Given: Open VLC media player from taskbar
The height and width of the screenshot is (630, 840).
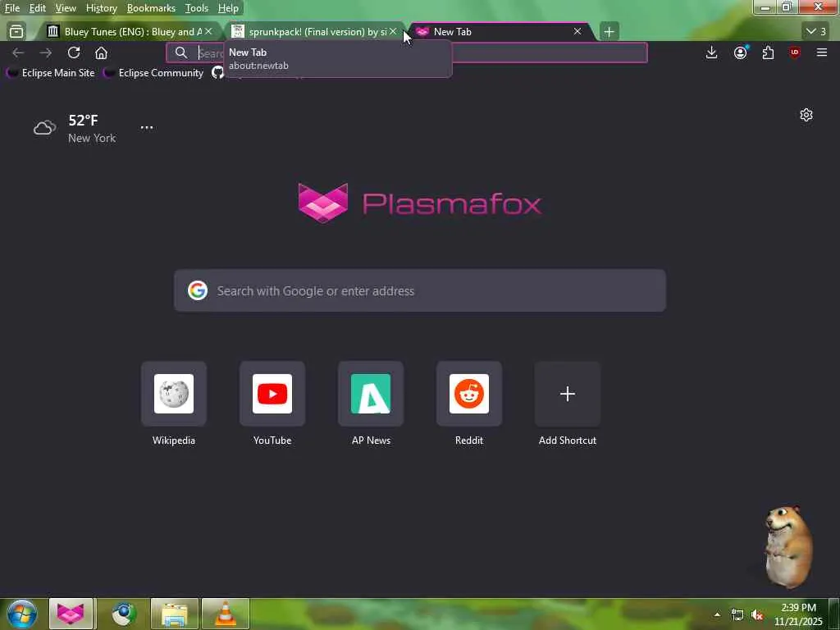Looking at the screenshot, I should [226, 614].
